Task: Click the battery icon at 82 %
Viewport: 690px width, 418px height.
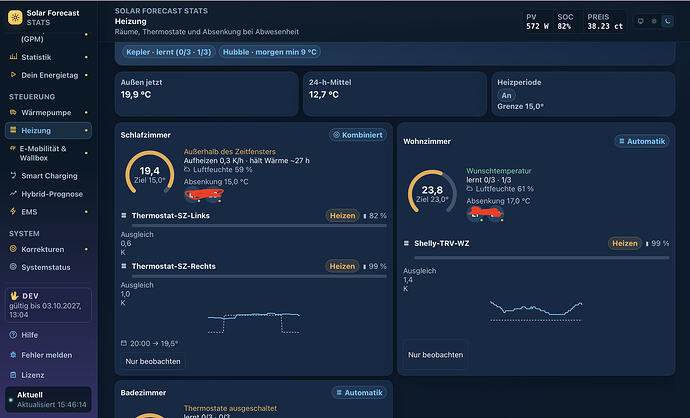Action: [x=365, y=216]
